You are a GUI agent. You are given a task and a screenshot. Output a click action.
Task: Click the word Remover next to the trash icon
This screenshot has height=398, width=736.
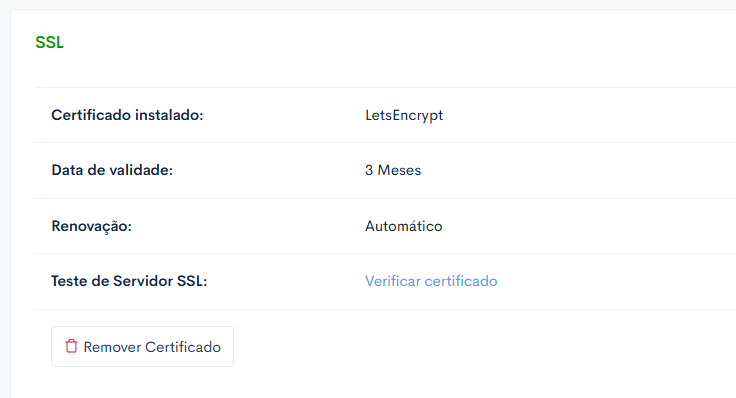112,347
